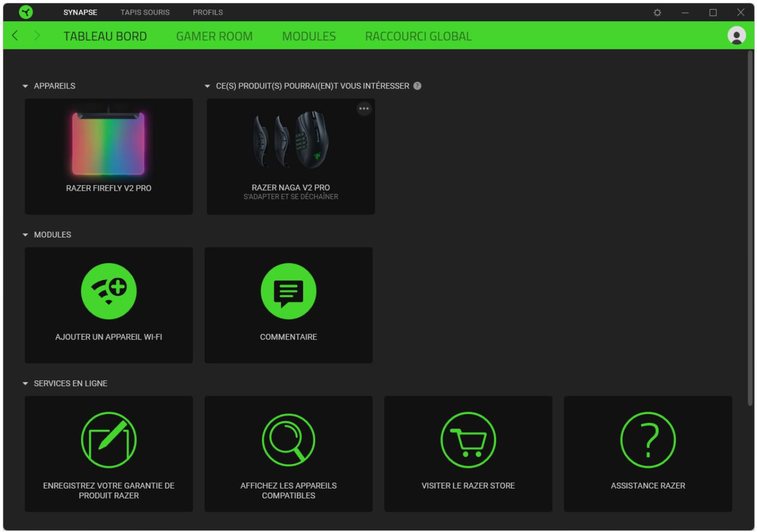
Task: Click the warranty registration pencil icon
Action: tap(109, 440)
